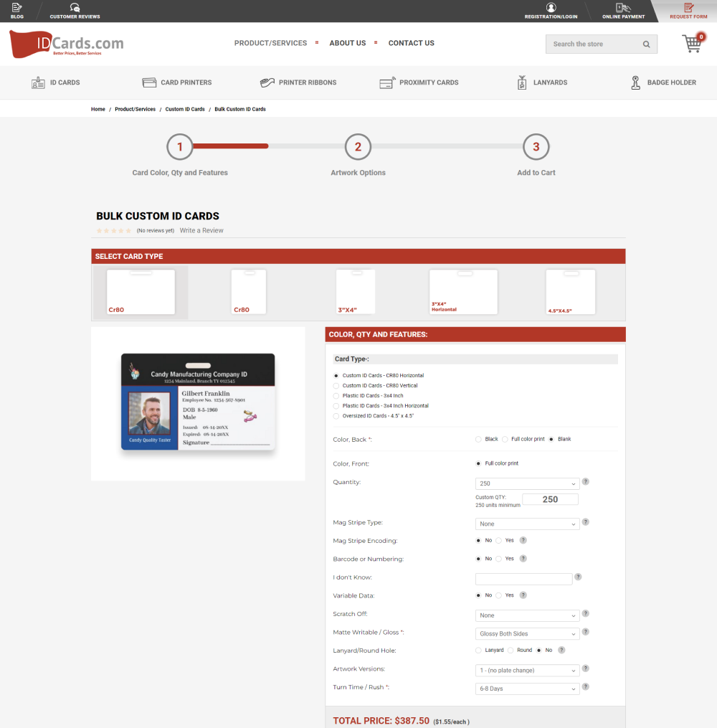The height and width of the screenshot is (728, 717).
Task: Click the search magnifier icon
Action: tap(646, 44)
